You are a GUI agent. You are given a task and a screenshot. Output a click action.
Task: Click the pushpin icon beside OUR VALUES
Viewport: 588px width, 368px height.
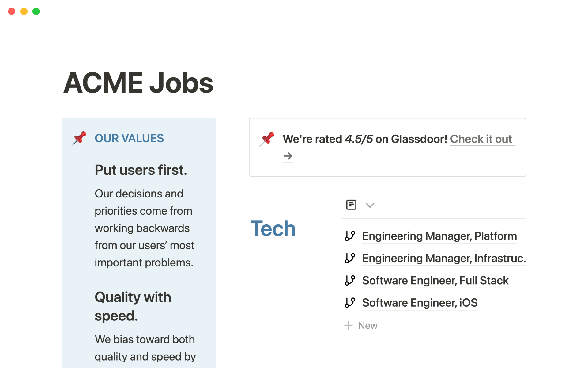click(79, 138)
